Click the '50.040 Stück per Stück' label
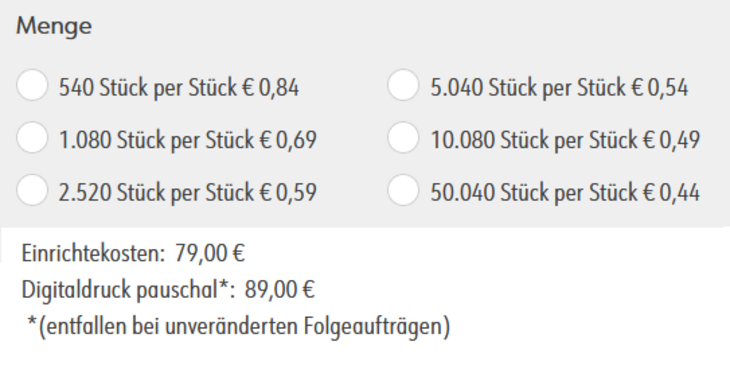Viewport: 730px width, 365px height. pos(534,192)
